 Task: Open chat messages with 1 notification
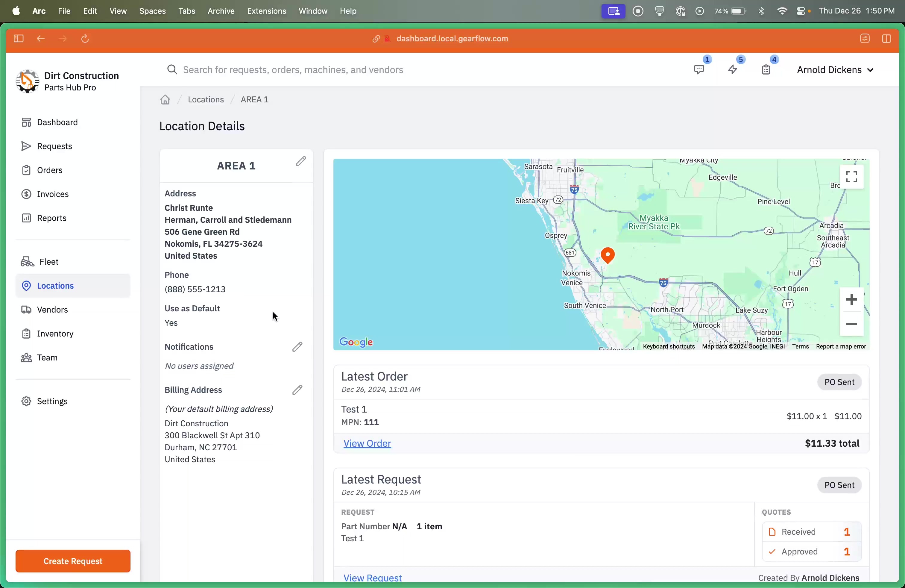click(x=699, y=70)
